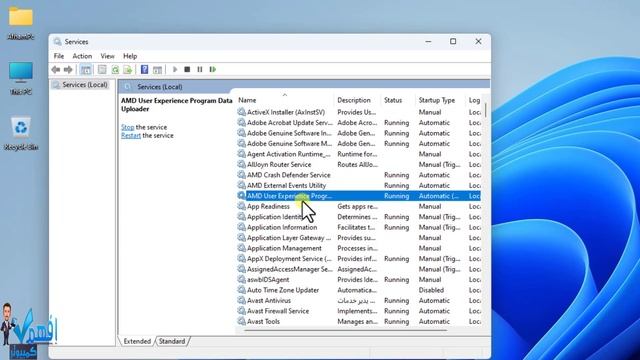This screenshot has height=360, width=640.
Task: Click the Refresh toolbar icon
Action: [x=115, y=69]
